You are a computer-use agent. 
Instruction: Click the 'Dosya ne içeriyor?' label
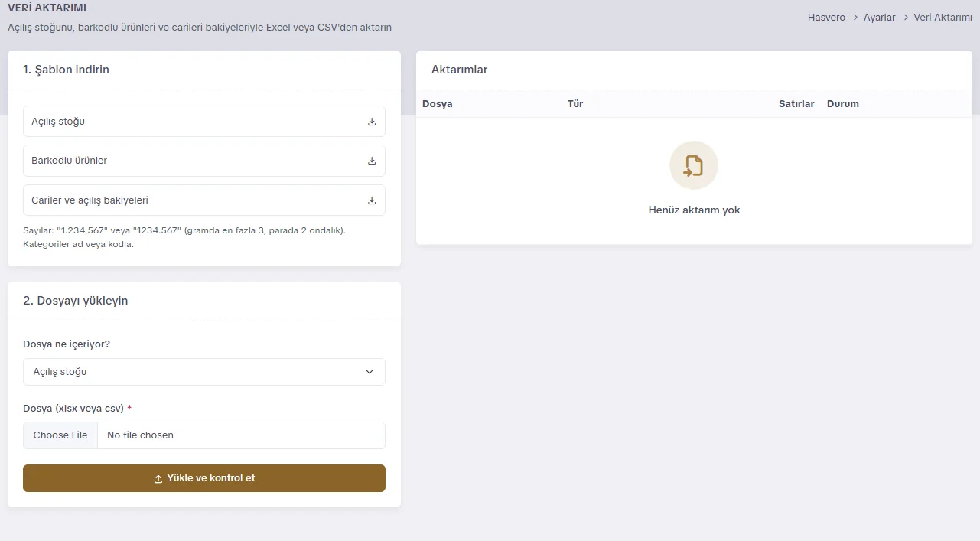coord(67,344)
